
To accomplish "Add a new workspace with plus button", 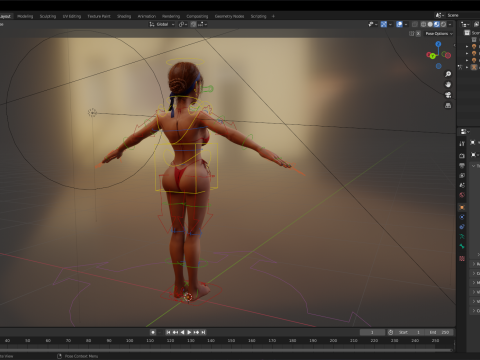I will click(x=273, y=16).
